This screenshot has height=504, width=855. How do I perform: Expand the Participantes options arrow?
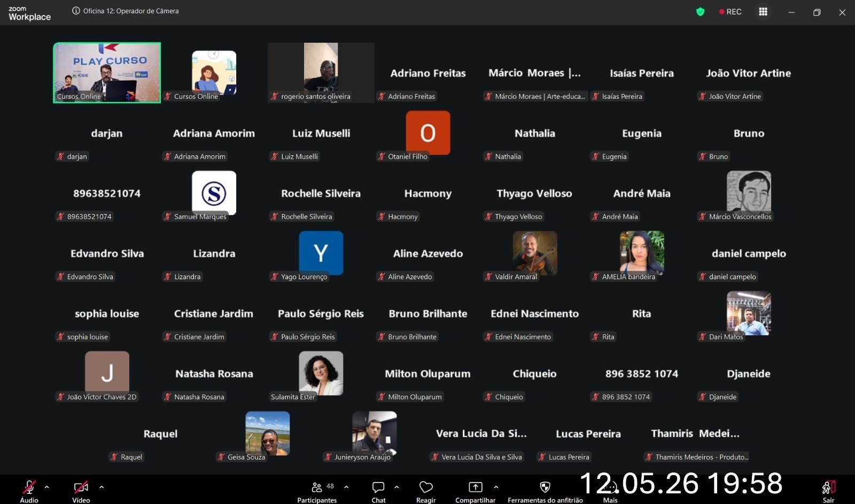point(346,487)
